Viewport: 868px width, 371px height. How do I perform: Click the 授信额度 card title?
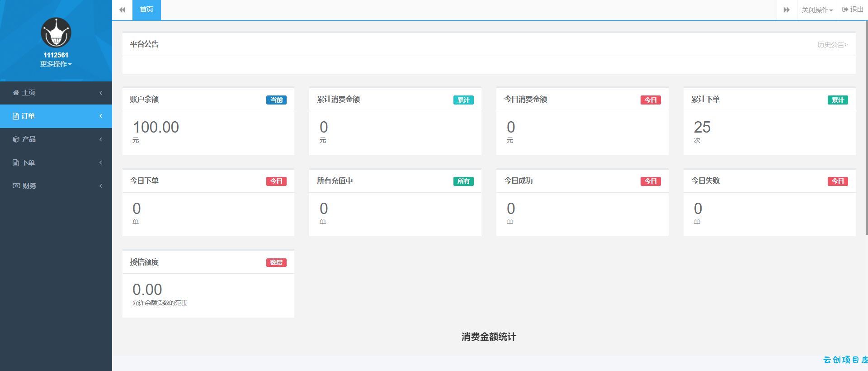(x=144, y=262)
